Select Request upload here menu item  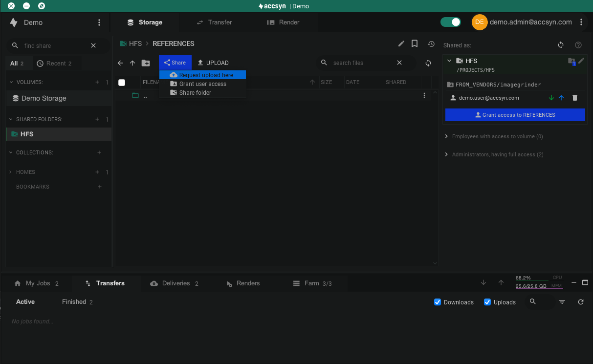(202, 75)
